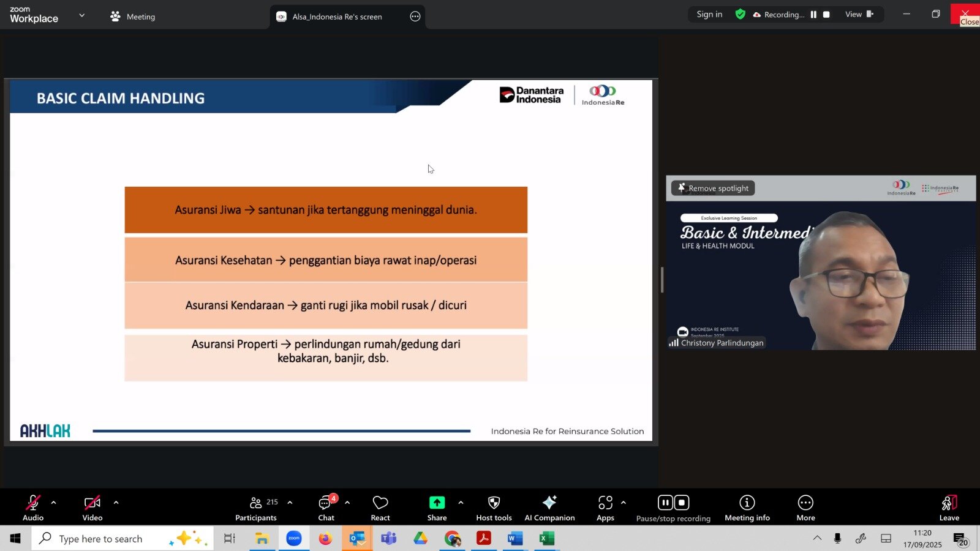Image resolution: width=980 pixels, height=551 pixels.
Task: Click the panel divider handle beside the slide
Action: 661,280
